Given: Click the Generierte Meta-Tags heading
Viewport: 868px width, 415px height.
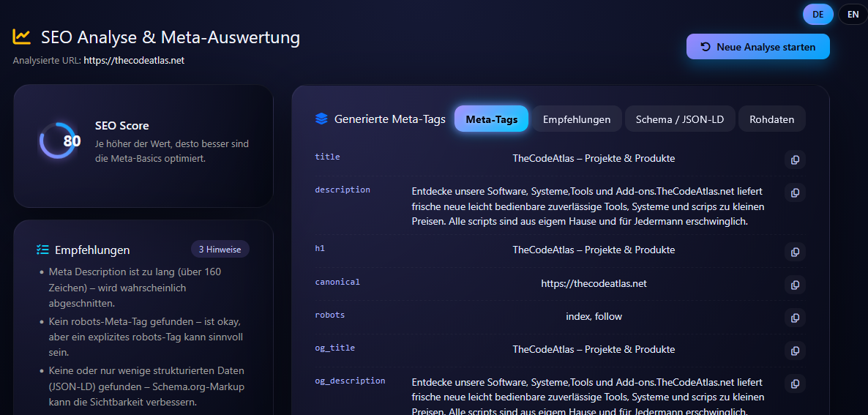Looking at the screenshot, I should point(389,119).
